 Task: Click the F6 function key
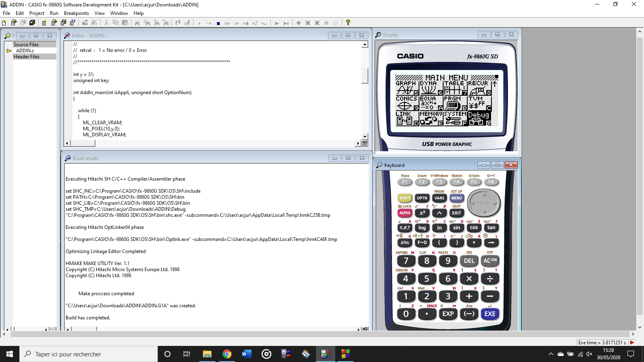(491, 182)
